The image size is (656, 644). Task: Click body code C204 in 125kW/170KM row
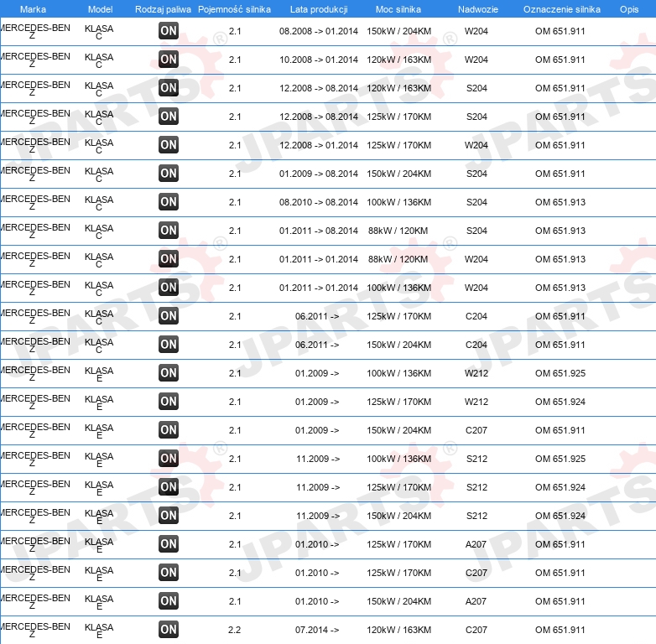(x=476, y=316)
